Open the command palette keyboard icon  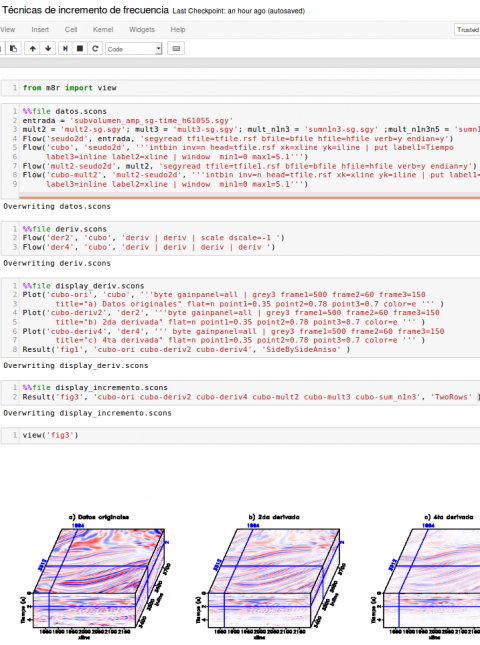pos(176,49)
